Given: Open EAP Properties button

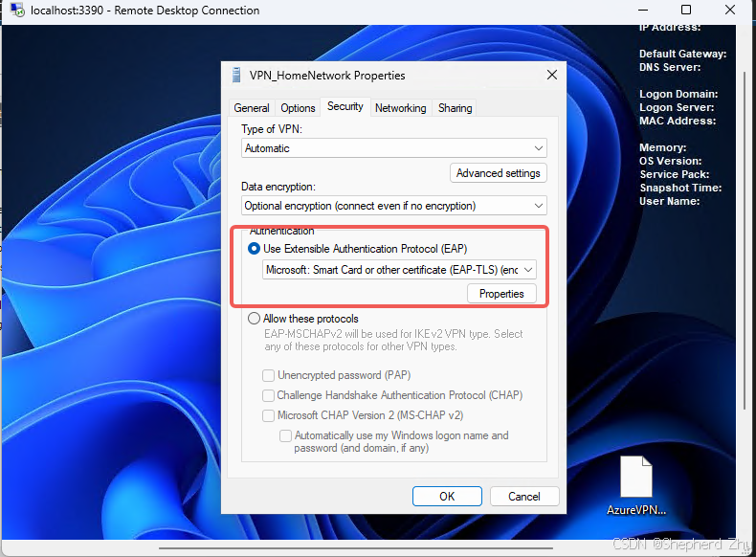Looking at the screenshot, I should click(x=501, y=294).
